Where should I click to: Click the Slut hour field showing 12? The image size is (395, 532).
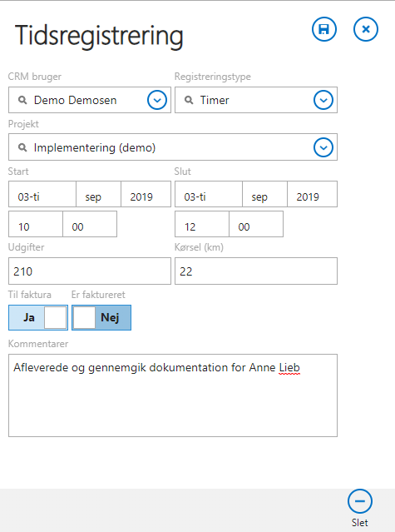pyautogui.click(x=202, y=224)
